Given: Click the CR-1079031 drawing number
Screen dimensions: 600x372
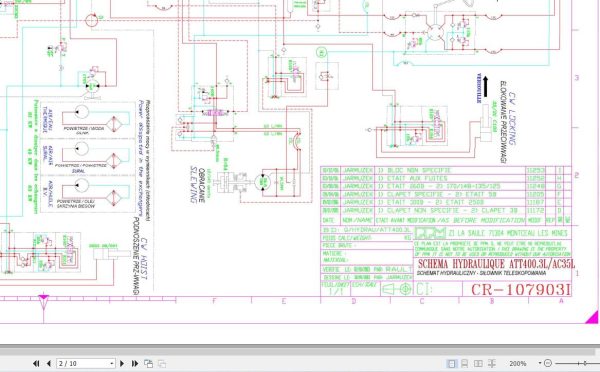Looking at the screenshot, I should coord(520,290).
